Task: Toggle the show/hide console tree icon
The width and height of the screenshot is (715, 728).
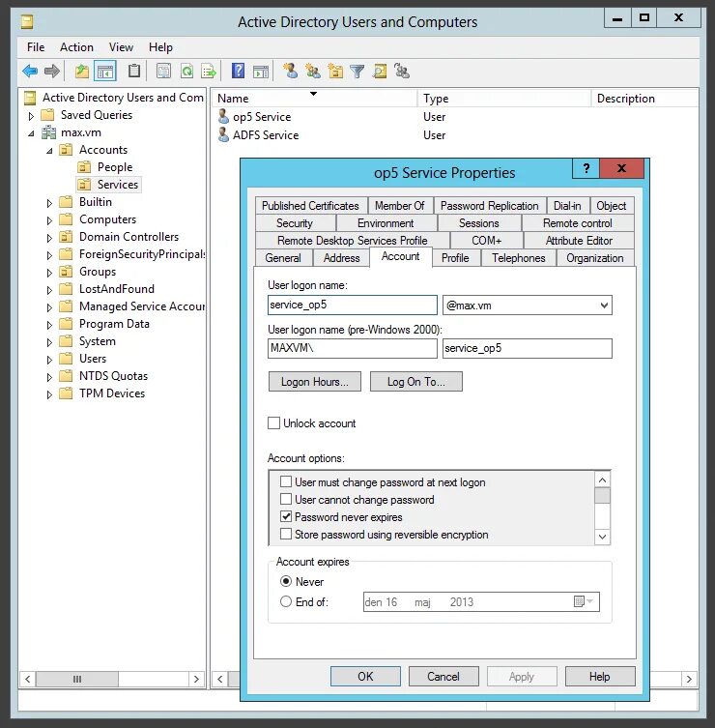Action: 105,71
